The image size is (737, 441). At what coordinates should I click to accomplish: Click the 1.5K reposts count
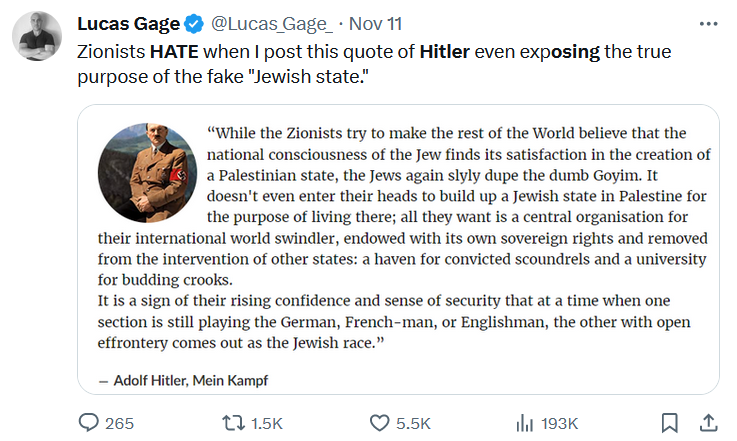[267, 424]
